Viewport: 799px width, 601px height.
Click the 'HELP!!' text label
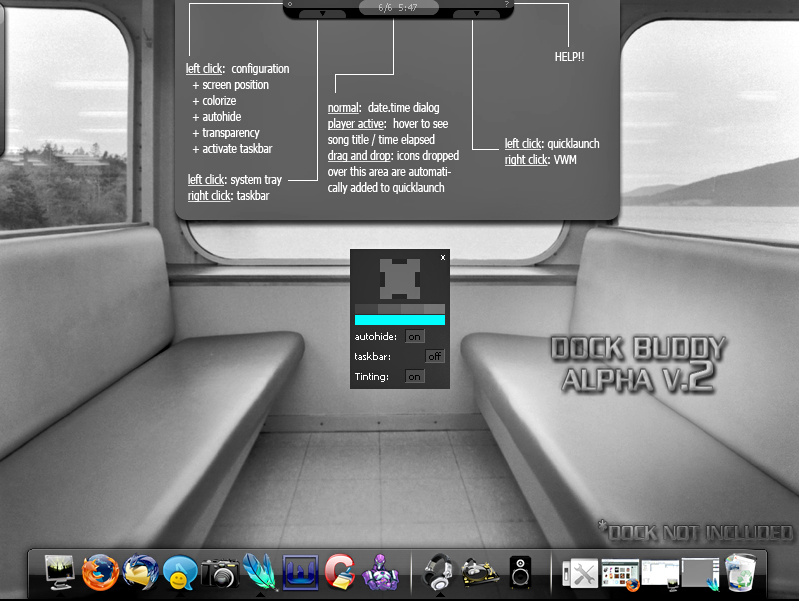click(x=569, y=57)
